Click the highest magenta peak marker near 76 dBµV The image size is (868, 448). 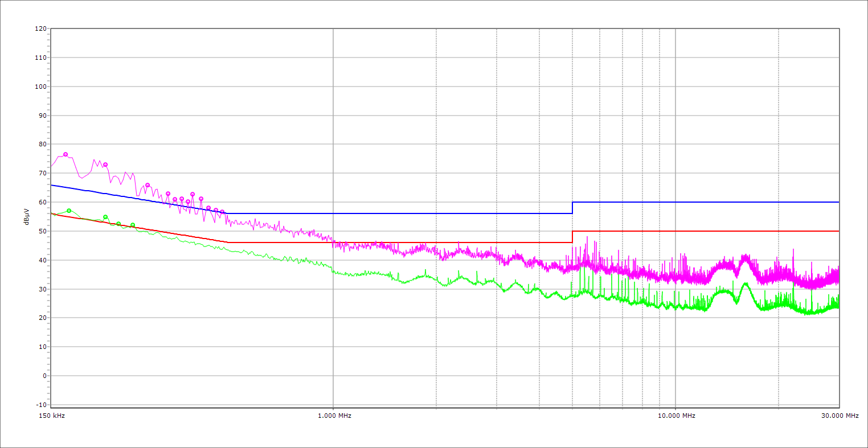tap(65, 154)
